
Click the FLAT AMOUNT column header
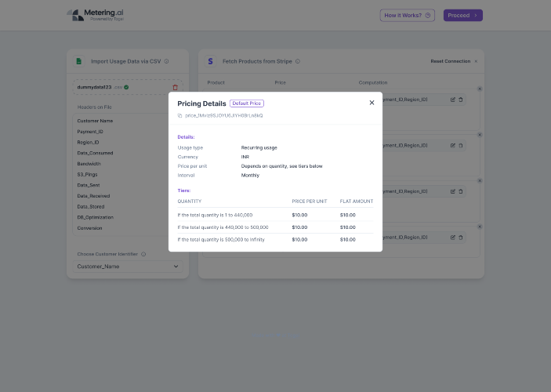click(x=357, y=201)
